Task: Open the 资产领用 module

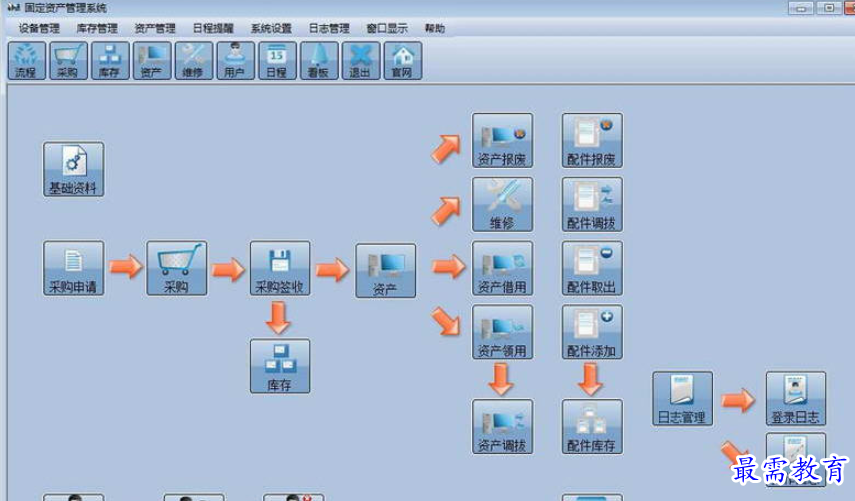Action: coord(503,332)
